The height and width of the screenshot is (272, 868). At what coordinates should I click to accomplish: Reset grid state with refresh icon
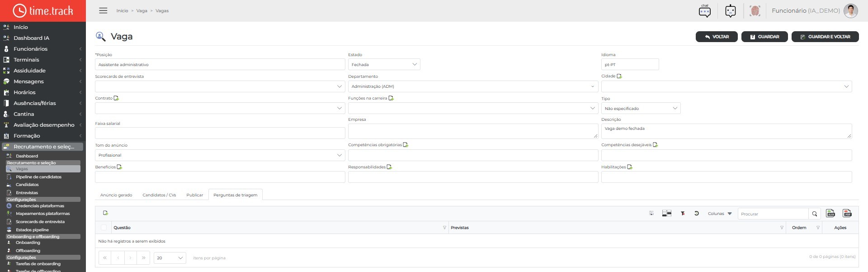coord(697,213)
